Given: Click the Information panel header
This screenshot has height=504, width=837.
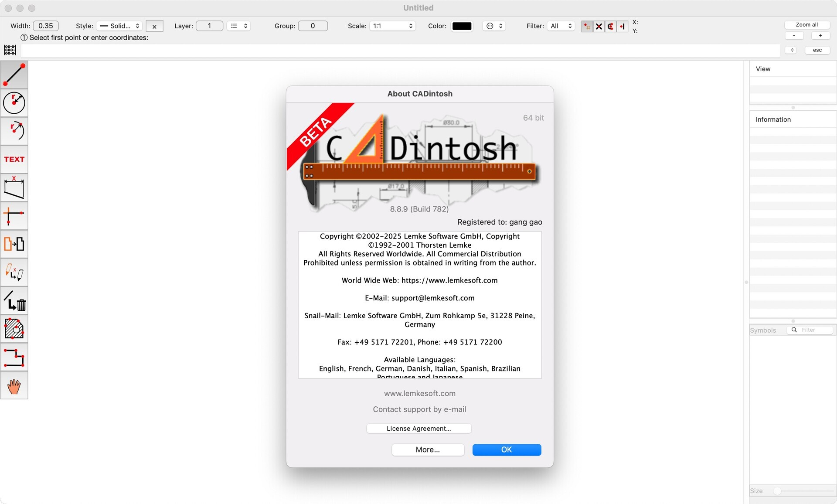Looking at the screenshot, I should [x=793, y=119].
